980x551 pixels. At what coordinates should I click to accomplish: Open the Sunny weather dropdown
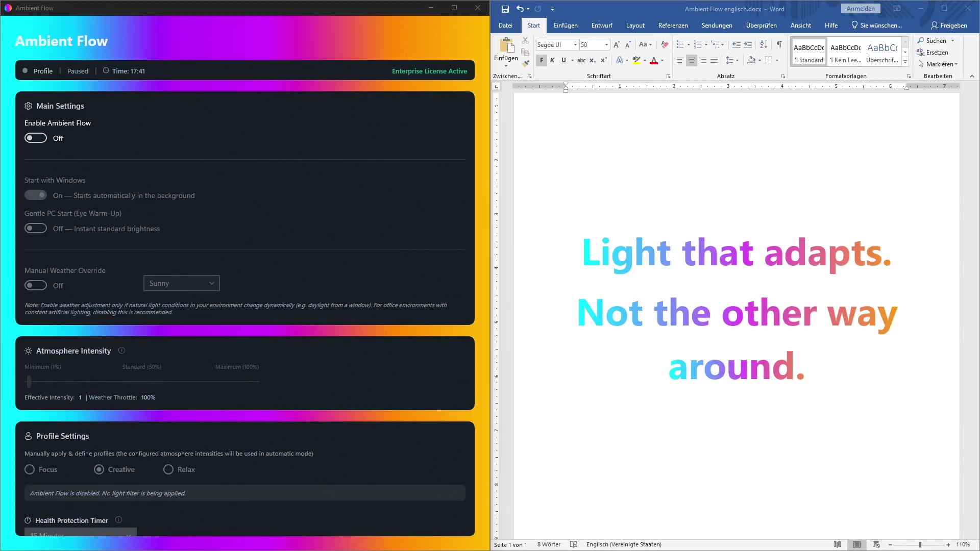click(x=182, y=283)
